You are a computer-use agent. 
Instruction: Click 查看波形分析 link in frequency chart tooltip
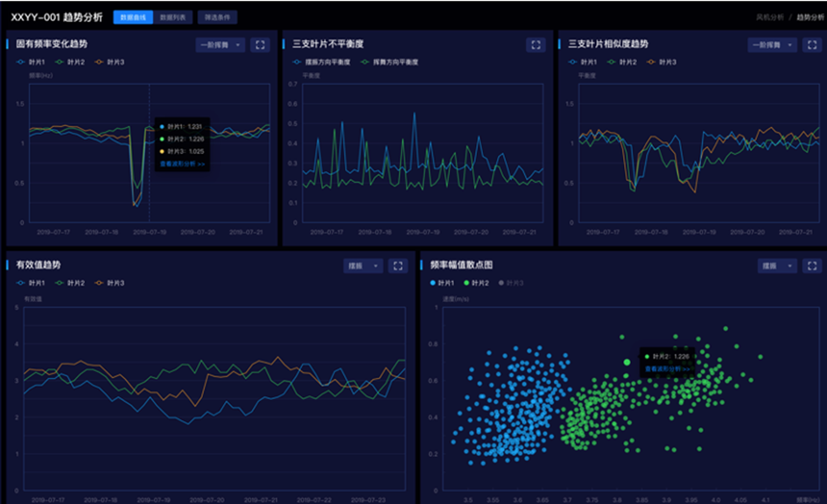(183, 164)
